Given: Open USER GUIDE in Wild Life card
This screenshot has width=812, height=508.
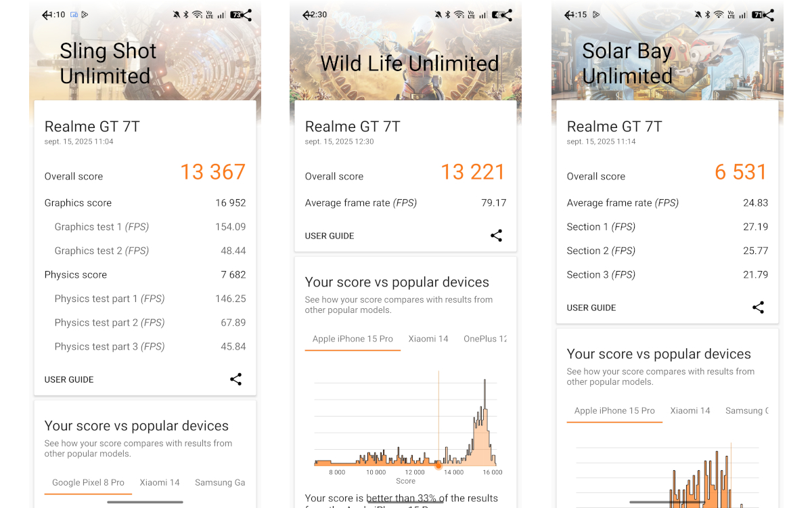Looking at the screenshot, I should pos(330,236).
